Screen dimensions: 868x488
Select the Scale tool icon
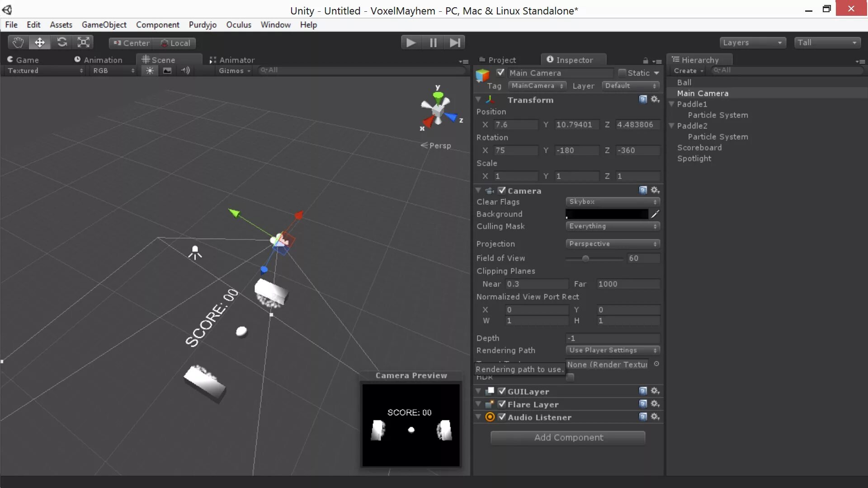pyautogui.click(x=83, y=42)
